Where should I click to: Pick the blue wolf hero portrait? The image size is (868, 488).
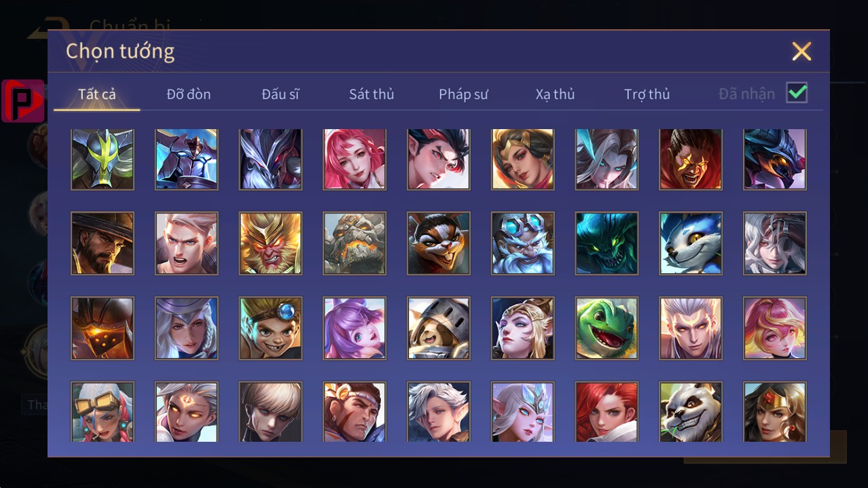[x=691, y=243]
